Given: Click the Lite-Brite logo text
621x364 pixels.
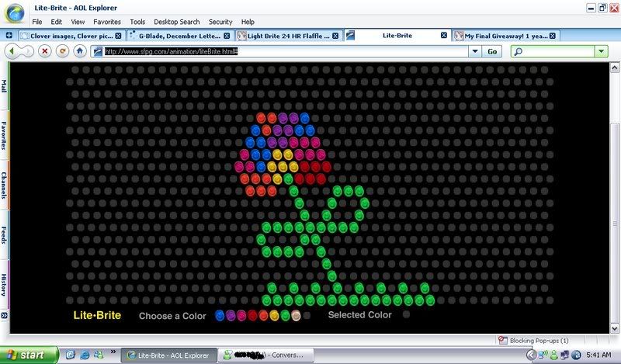Looking at the screenshot, I should coord(97,315).
